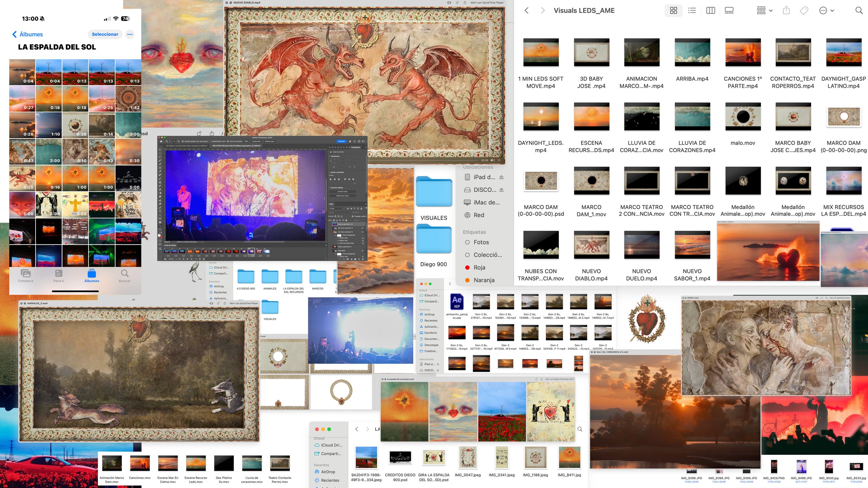
Task: Switch Visuals LEDS_AME Finder to gallery view
Action: [729, 11]
